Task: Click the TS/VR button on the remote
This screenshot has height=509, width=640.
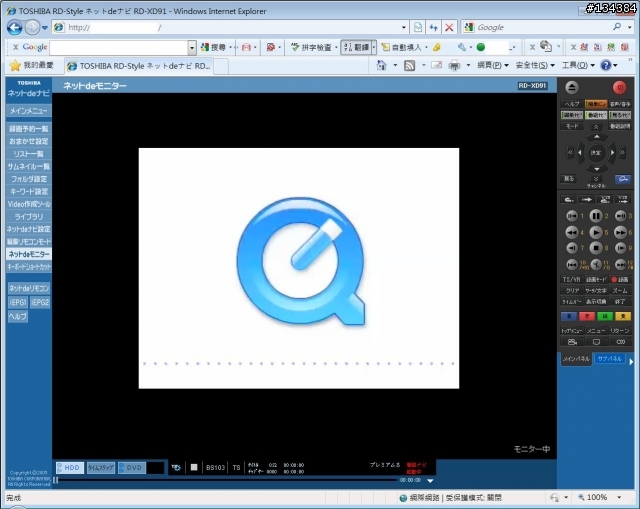Action: pos(571,280)
